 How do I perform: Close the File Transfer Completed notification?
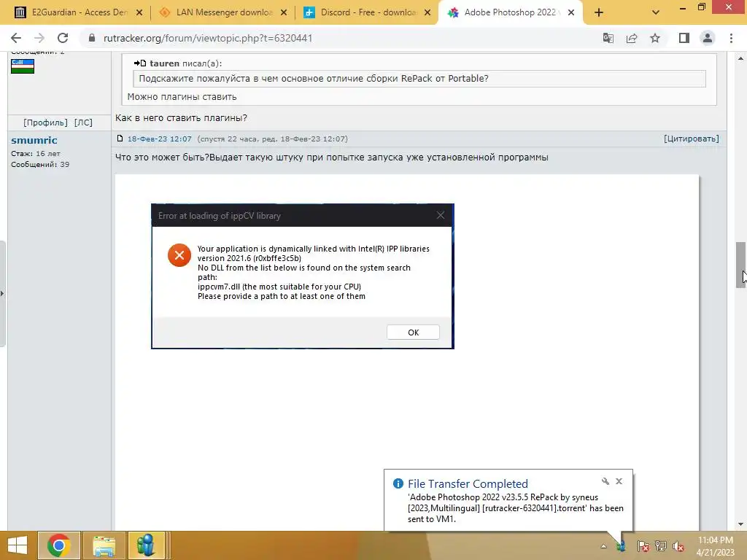point(619,481)
